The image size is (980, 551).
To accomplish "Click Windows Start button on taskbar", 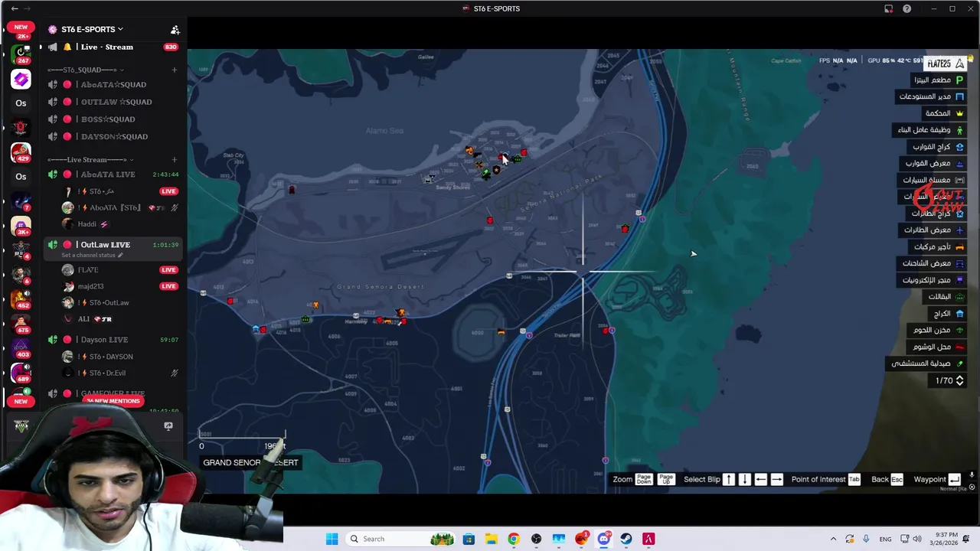I will tap(332, 539).
